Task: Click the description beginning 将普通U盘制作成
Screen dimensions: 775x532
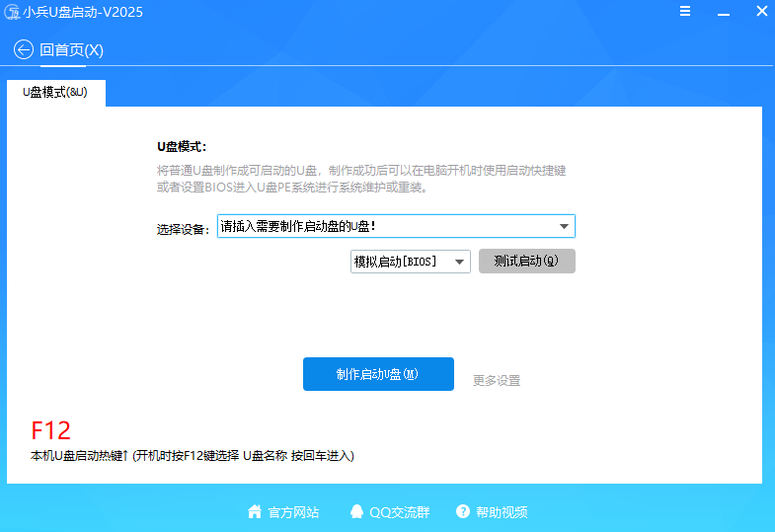Action: point(361,179)
